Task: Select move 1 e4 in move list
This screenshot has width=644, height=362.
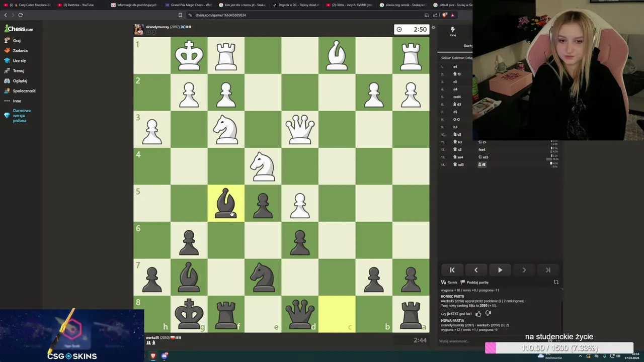Action: (x=455, y=66)
